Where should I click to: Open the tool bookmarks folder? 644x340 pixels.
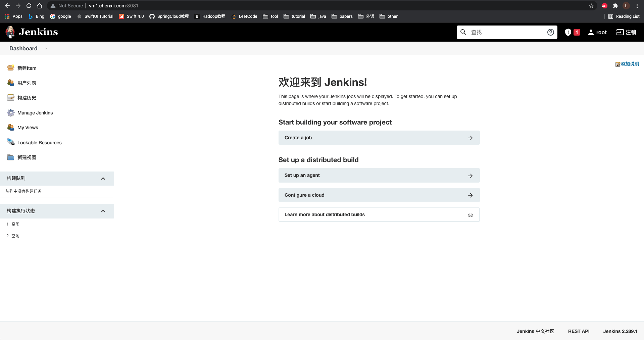click(x=270, y=16)
